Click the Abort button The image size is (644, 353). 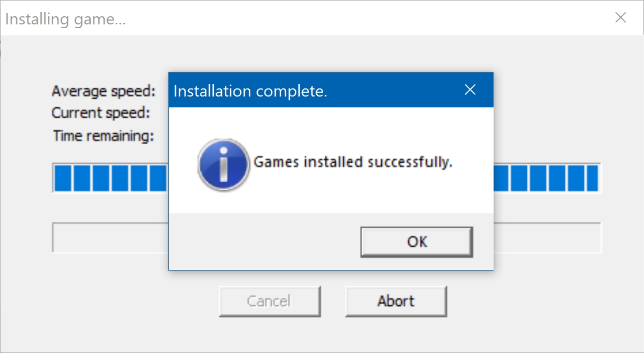396,301
